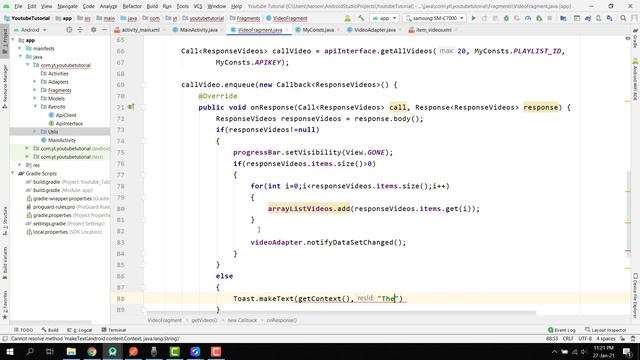Expand the Models package
The image size is (640, 360).
coord(35,98)
